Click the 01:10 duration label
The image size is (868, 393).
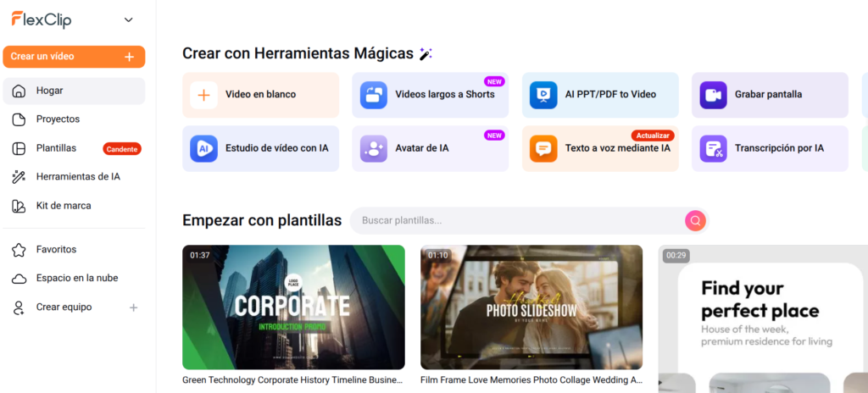437,256
